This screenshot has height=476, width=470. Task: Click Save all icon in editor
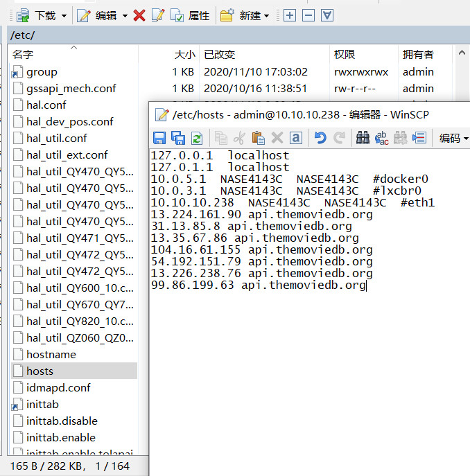point(178,139)
